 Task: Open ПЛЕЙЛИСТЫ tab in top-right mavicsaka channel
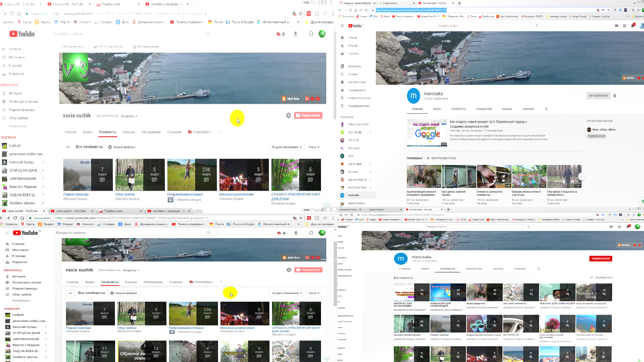pos(458,109)
